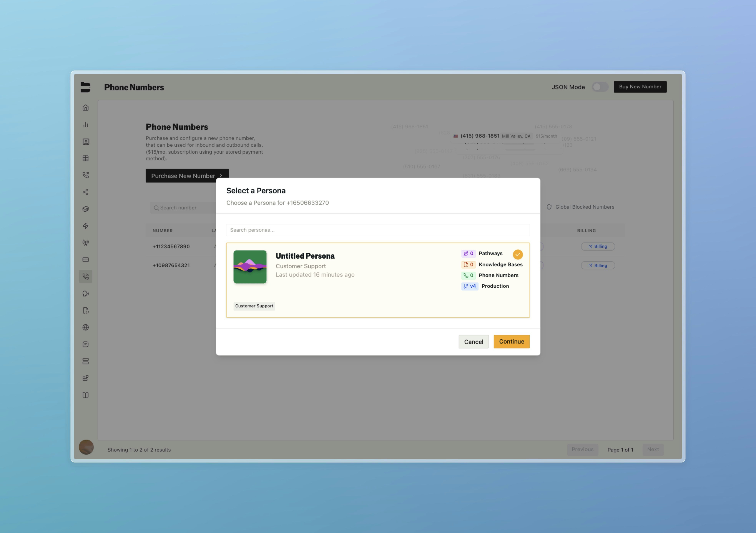Open the analytics bar chart icon
Image resolution: width=756 pixels, height=533 pixels.
[x=86, y=125]
